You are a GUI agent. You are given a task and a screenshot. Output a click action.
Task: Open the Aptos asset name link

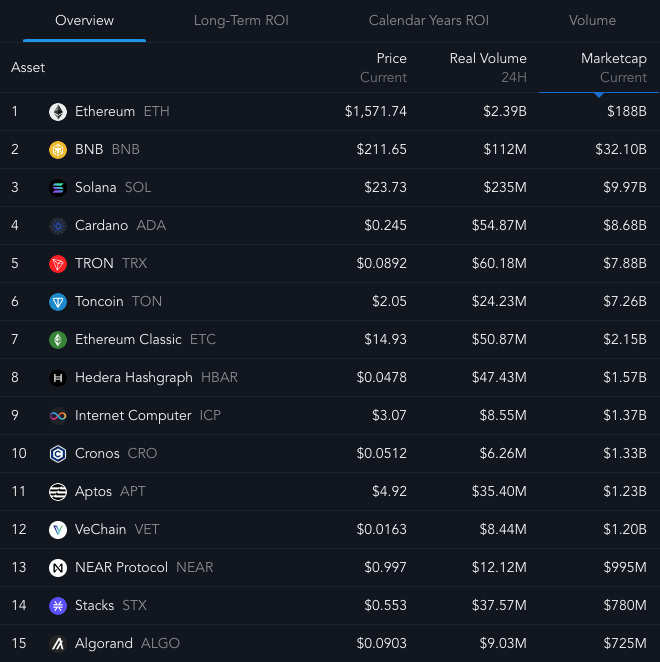pyautogui.click(x=93, y=491)
